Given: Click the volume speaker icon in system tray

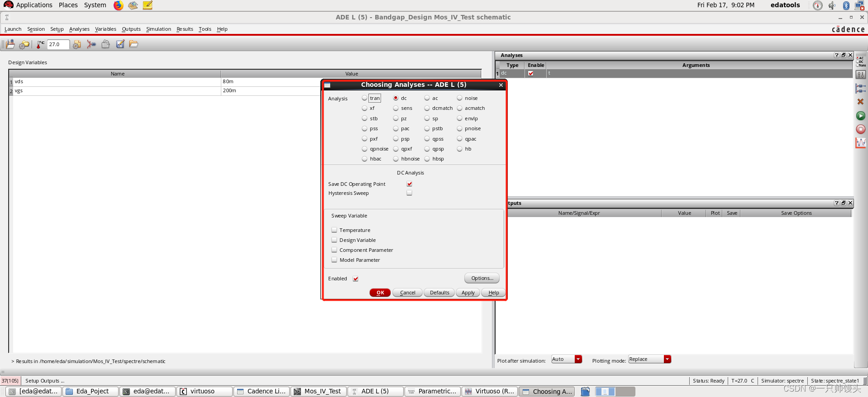Looking at the screenshot, I should [832, 5].
